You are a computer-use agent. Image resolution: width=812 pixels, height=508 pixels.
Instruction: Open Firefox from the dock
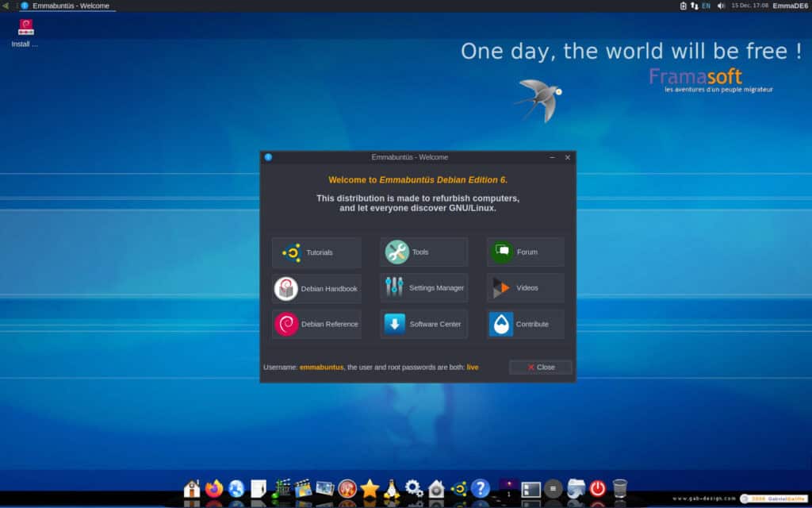coord(214,490)
